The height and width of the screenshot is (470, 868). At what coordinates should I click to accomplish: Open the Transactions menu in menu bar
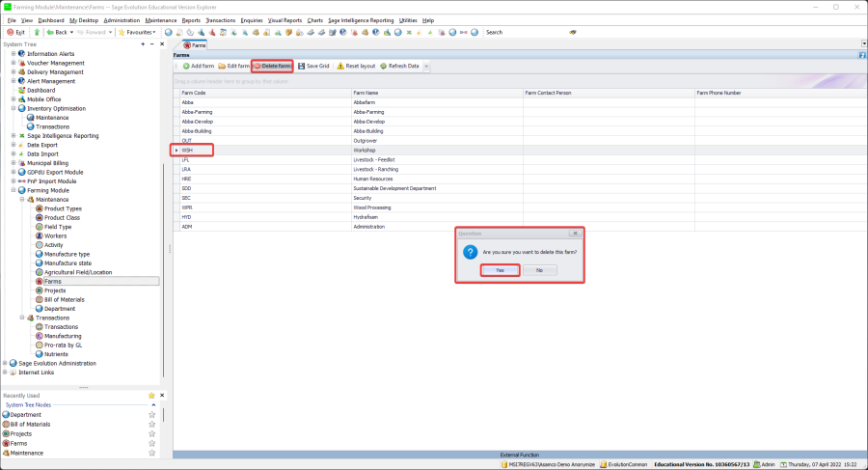click(220, 19)
